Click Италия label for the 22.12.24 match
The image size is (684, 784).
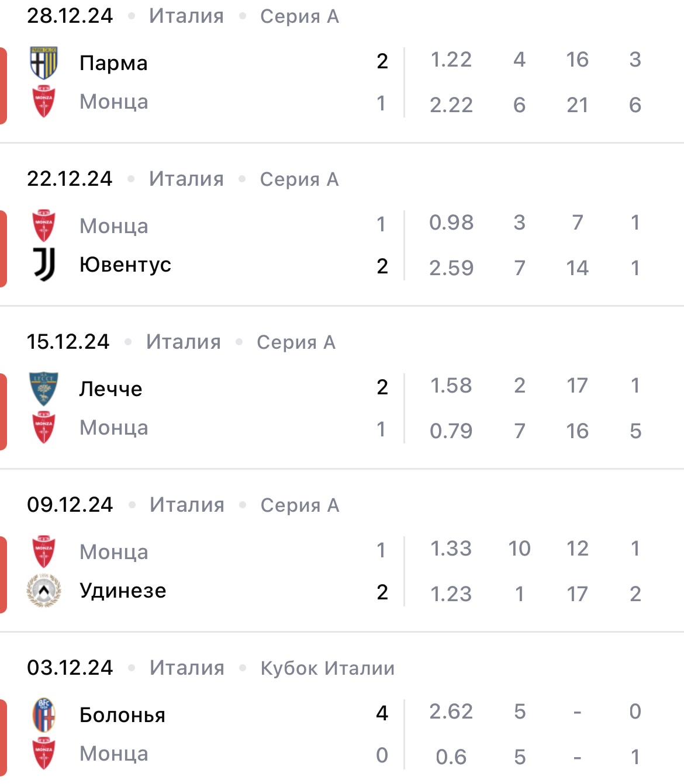[x=186, y=179]
